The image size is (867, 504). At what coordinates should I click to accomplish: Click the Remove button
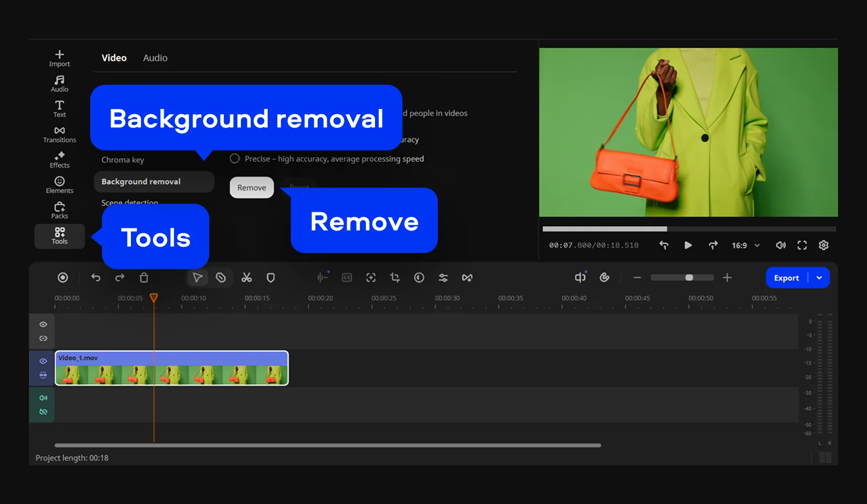click(x=252, y=188)
